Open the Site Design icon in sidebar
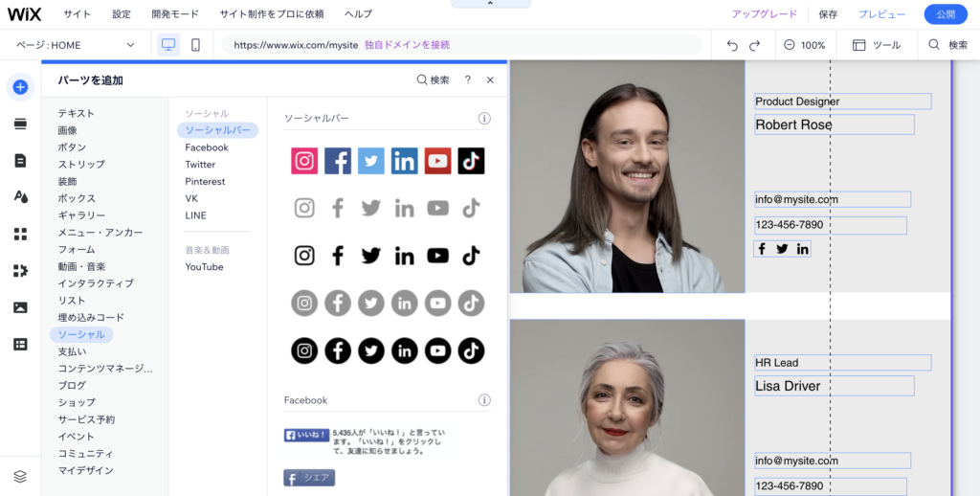The width and height of the screenshot is (980, 496). (x=20, y=197)
